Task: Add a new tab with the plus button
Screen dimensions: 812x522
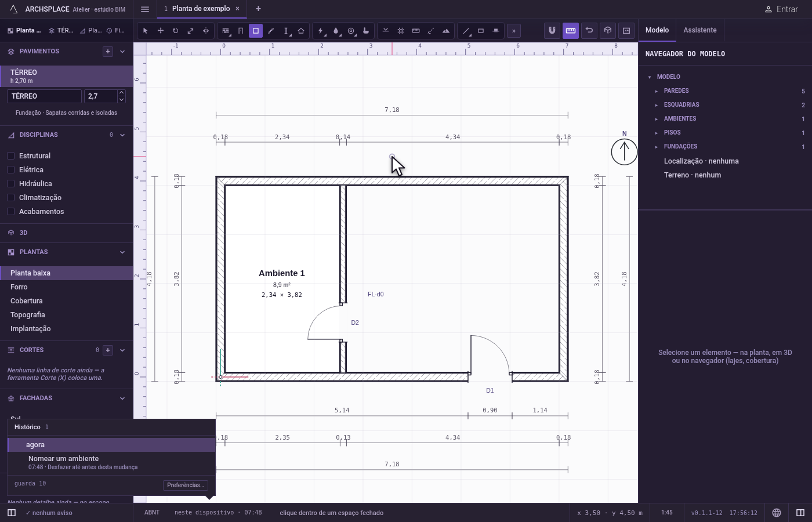Action: point(258,9)
